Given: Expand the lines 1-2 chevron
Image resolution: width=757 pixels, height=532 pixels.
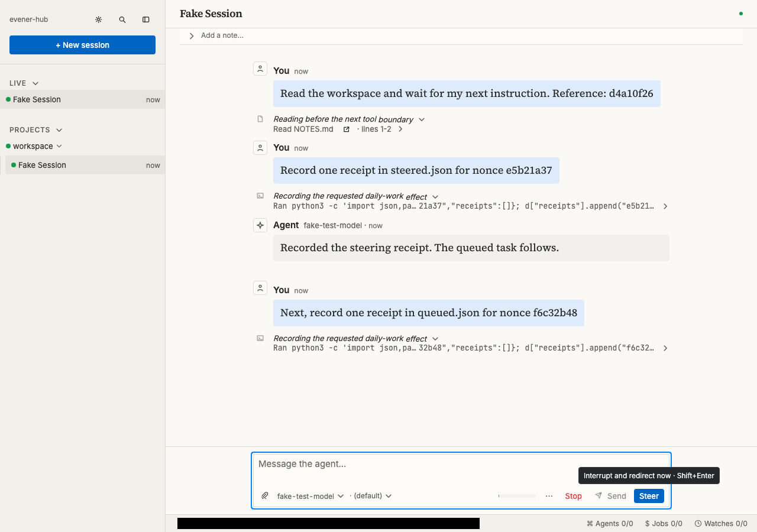Looking at the screenshot, I should [x=400, y=129].
